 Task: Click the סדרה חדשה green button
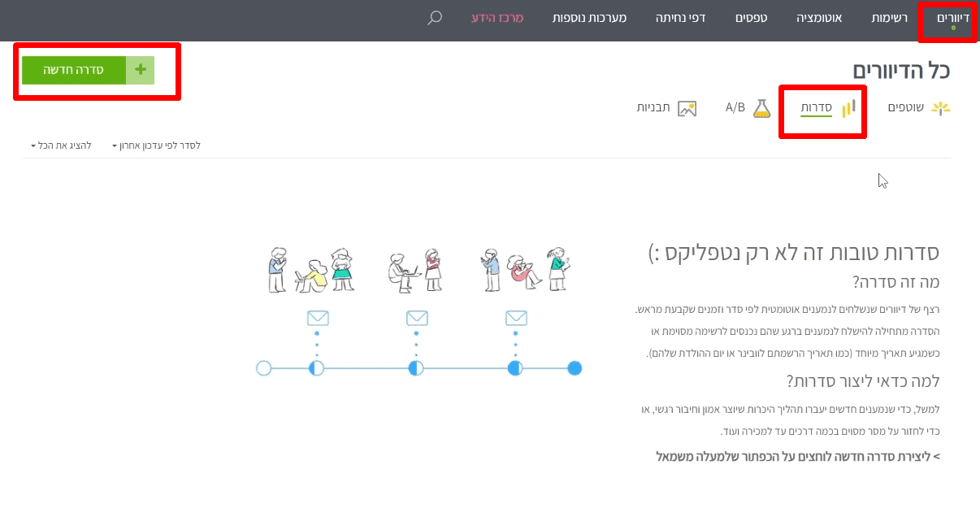pos(74,70)
